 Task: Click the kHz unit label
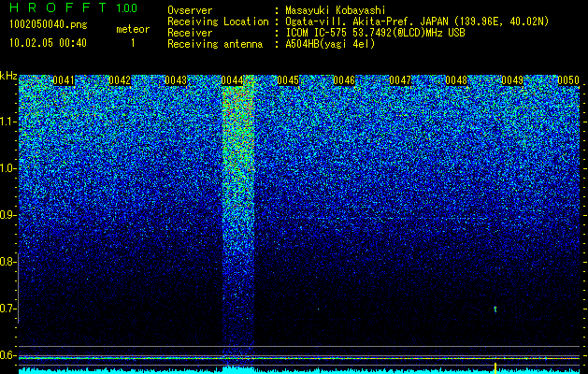tap(8, 76)
